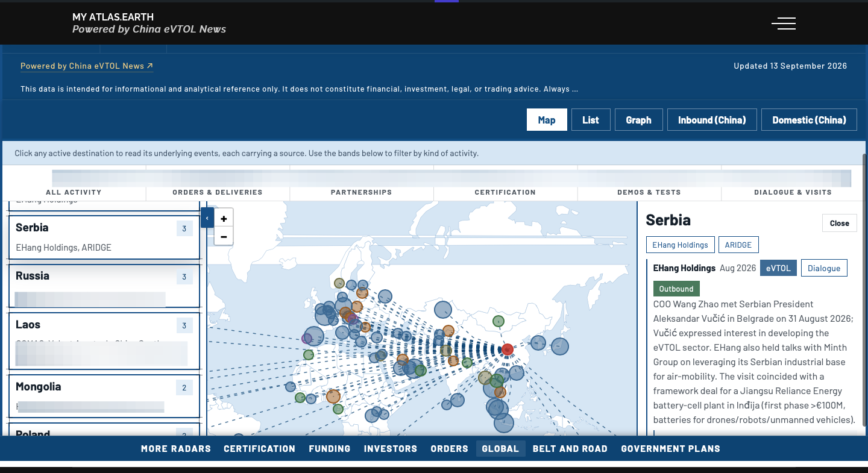Go to Belt and Road radar

[x=570, y=448]
